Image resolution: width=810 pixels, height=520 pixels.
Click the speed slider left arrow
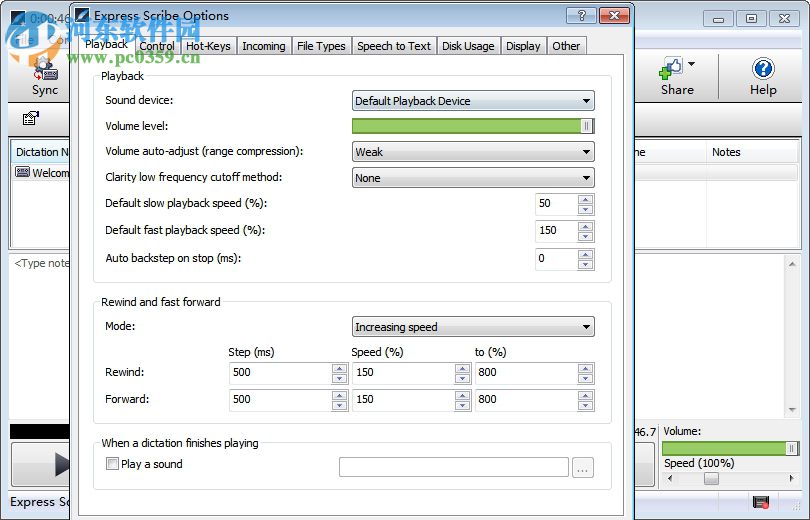tap(670, 479)
